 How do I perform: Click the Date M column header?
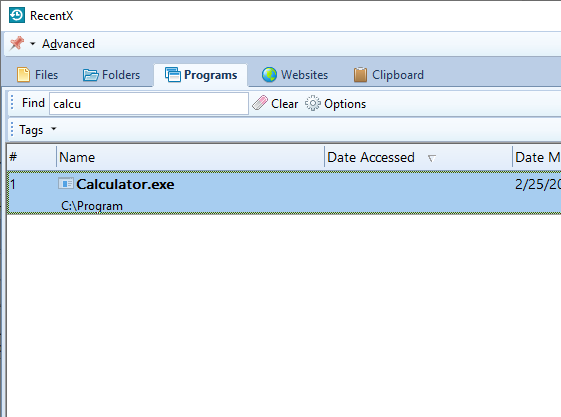point(537,157)
